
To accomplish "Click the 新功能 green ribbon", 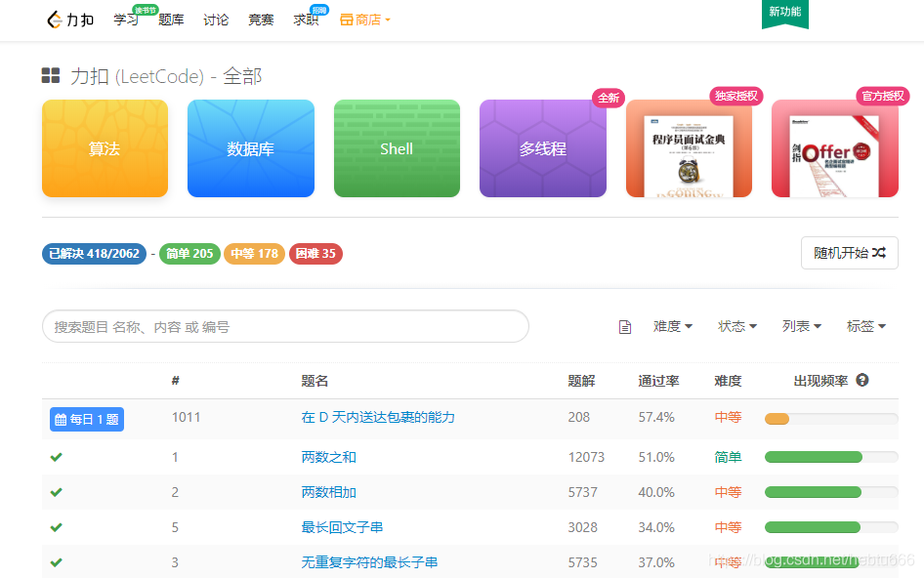I will coord(785,13).
